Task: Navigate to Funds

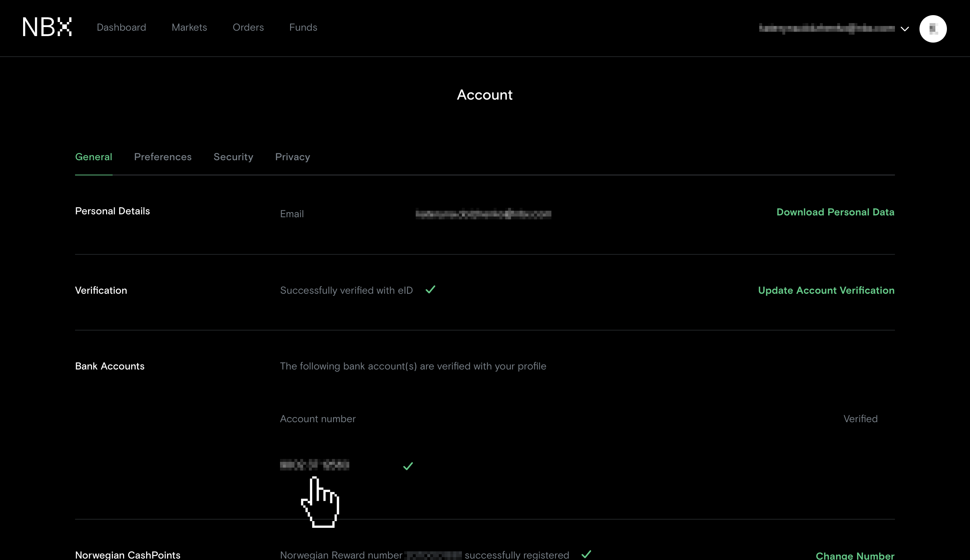Action: [303, 27]
